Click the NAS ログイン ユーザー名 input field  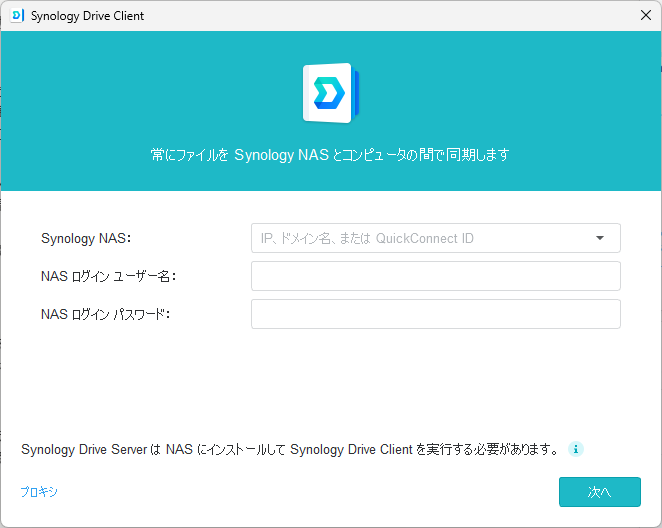coord(436,276)
